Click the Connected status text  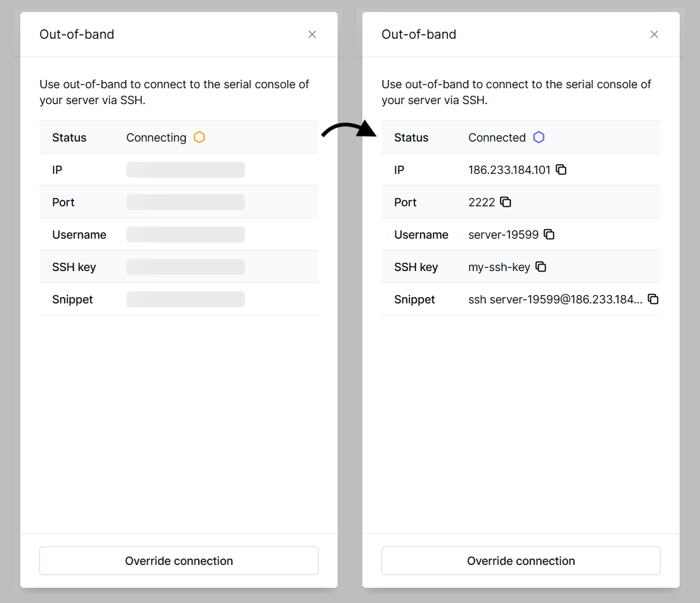(x=497, y=138)
